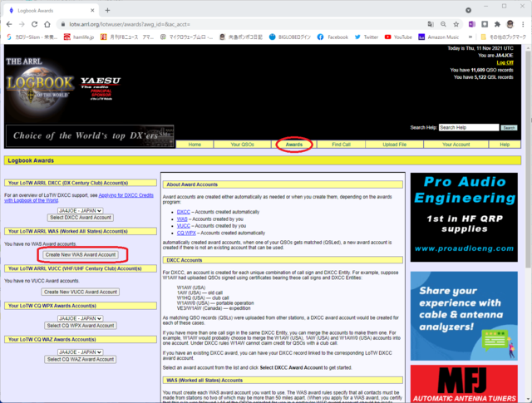Click the zoom magnifier icon in address bar
The height and width of the screenshot is (403, 532).
pyautogui.click(x=443, y=24)
